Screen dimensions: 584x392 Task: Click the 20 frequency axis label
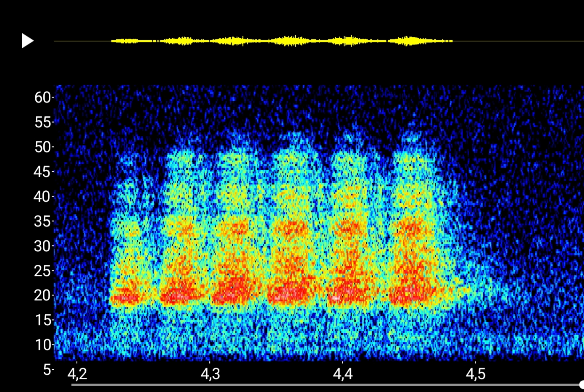tap(42, 295)
